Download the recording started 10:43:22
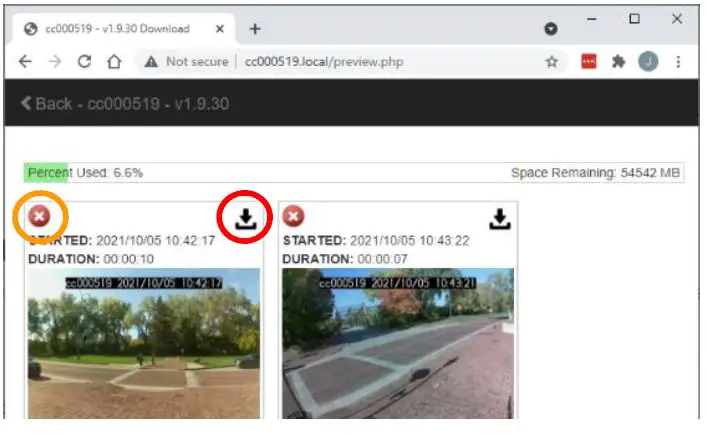707x435 pixels. (500, 219)
